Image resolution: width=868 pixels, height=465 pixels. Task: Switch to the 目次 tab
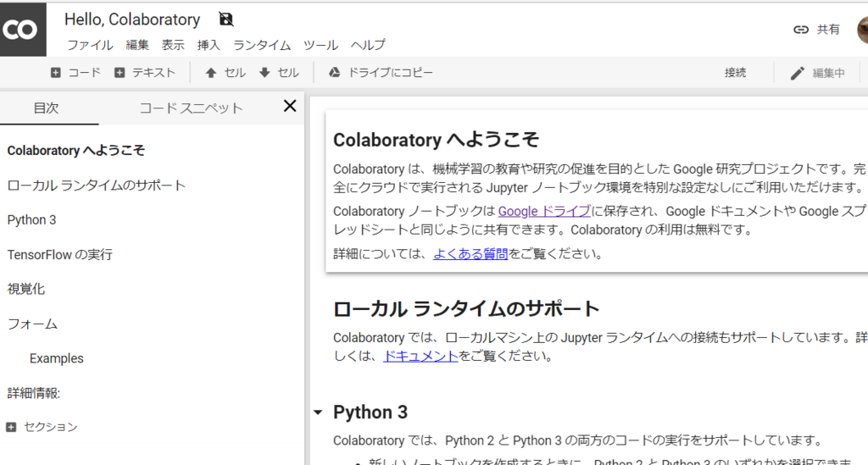pyautogui.click(x=46, y=108)
